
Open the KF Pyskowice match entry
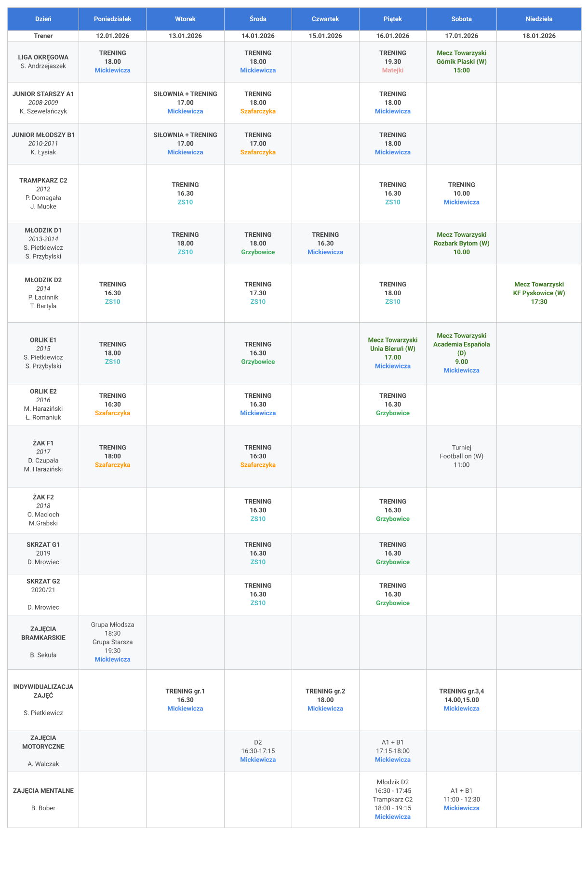pos(539,293)
